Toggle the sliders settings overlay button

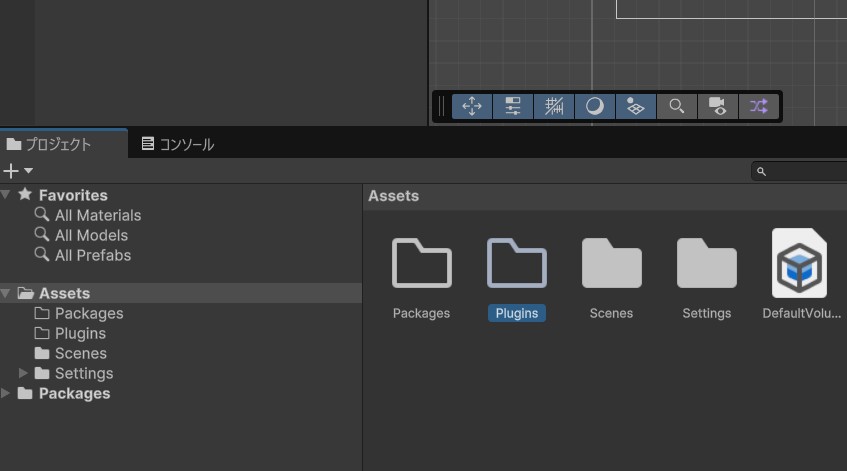(513, 106)
